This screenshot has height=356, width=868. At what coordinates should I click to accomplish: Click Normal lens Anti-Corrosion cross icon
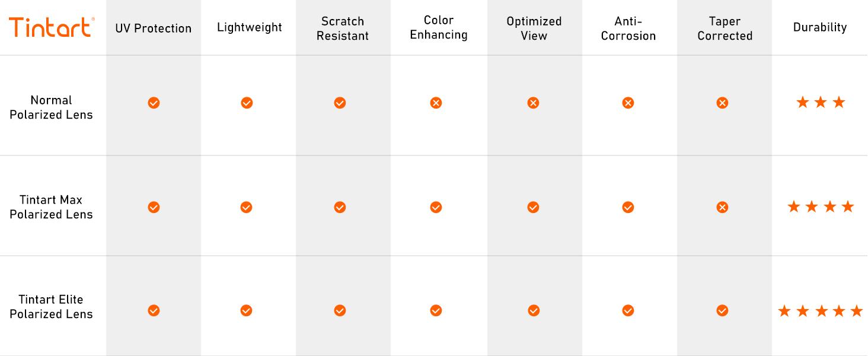(x=628, y=103)
